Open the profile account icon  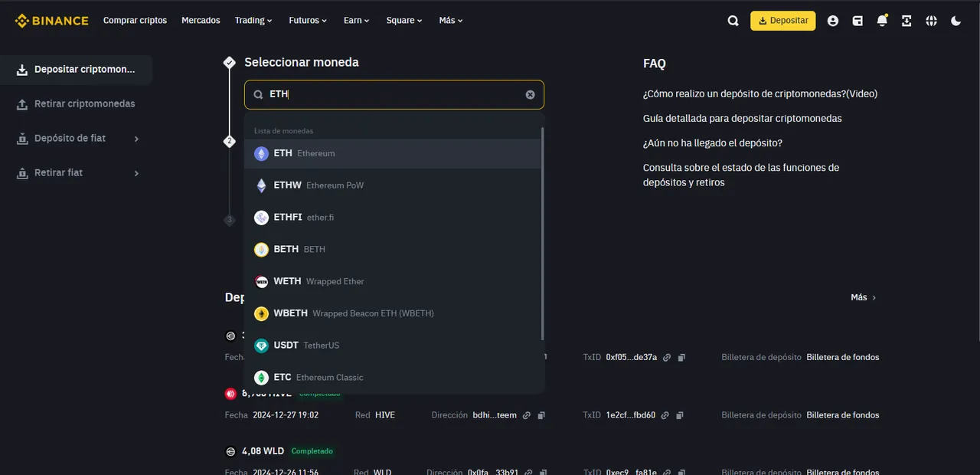pyautogui.click(x=833, y=21)
